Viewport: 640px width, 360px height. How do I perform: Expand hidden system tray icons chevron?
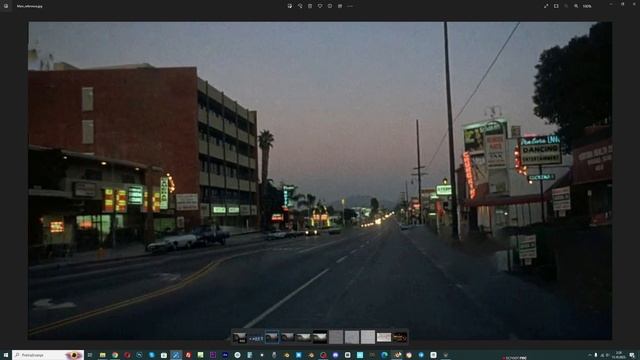point(590,355)
